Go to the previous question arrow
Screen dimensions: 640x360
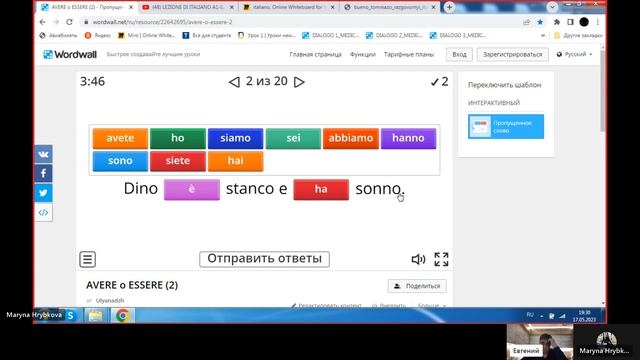click(x=234, y=82)
